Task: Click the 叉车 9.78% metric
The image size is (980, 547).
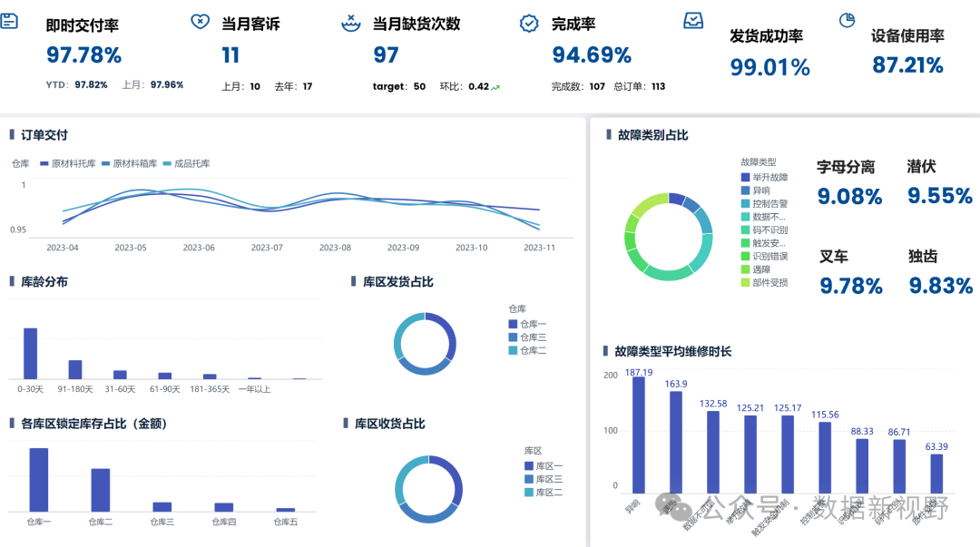Action: (x=850, y=287)
